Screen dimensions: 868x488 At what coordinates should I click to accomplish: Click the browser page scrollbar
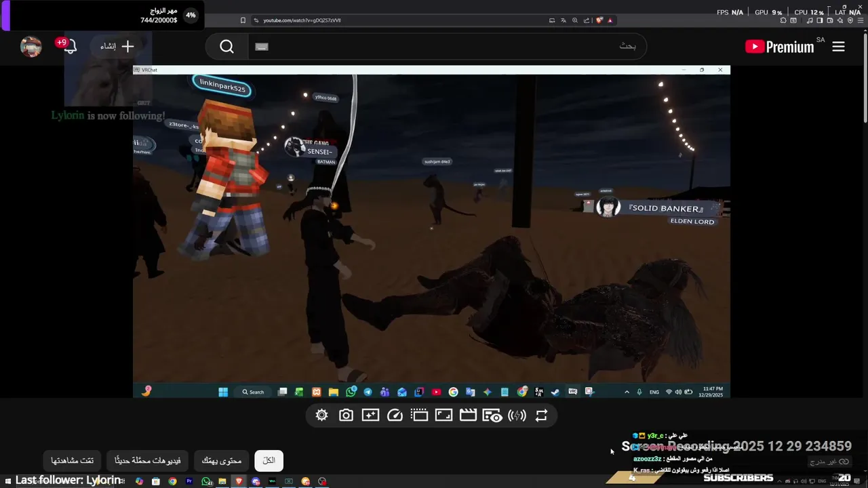[865, 78]
